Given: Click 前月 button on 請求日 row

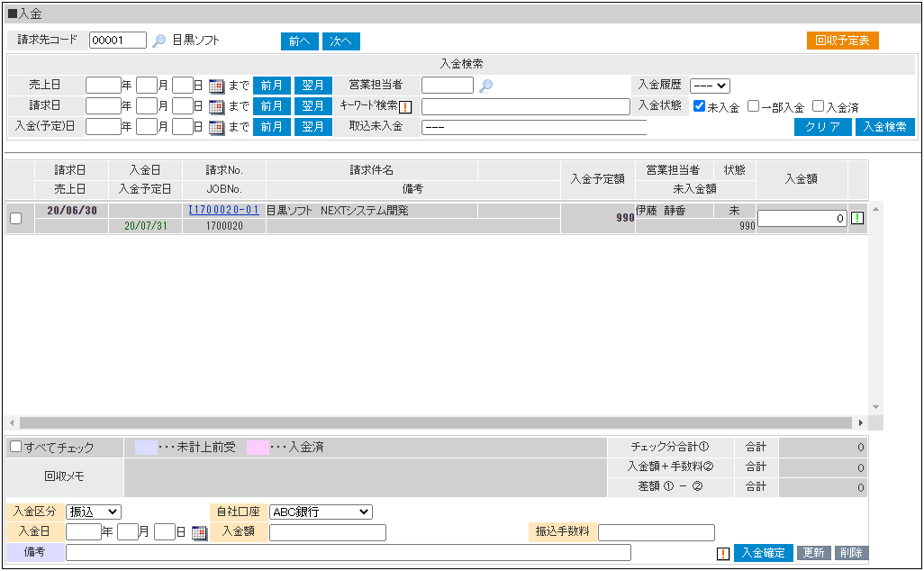Looking at the screenshot, I should pos(272,106).
